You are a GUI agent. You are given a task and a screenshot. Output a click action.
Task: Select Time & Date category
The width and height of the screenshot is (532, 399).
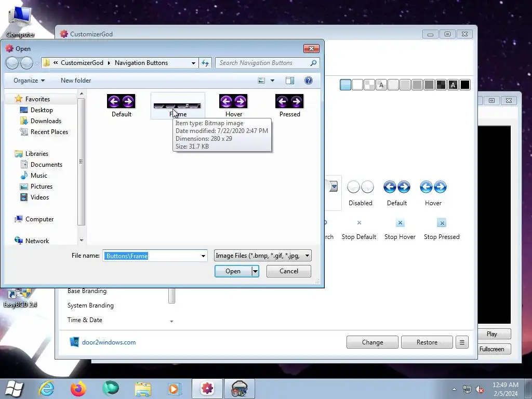point(85,320)
